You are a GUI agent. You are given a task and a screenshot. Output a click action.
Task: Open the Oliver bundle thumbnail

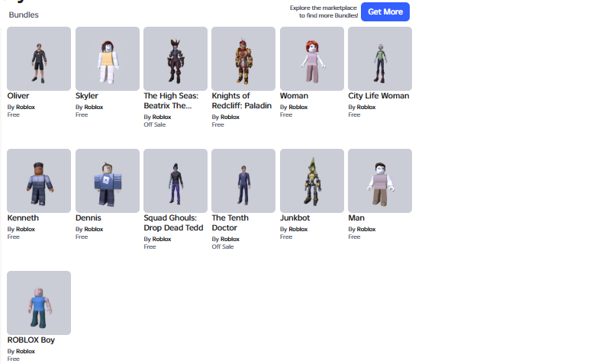(39, 59)
